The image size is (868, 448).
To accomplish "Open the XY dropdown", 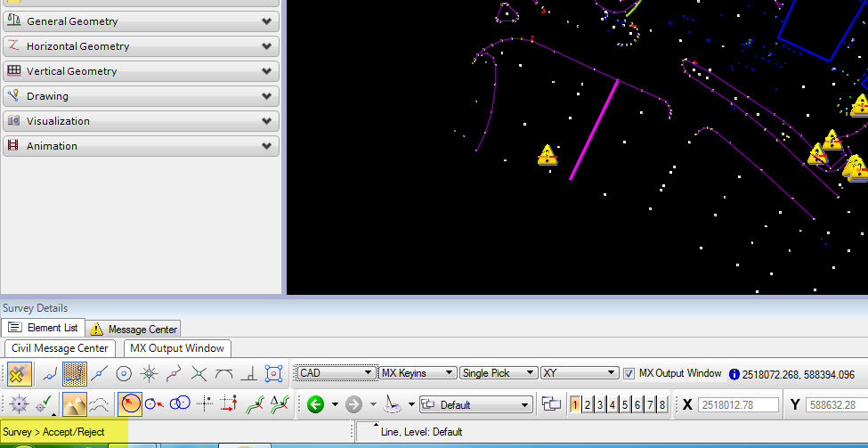I will point(580,373).
